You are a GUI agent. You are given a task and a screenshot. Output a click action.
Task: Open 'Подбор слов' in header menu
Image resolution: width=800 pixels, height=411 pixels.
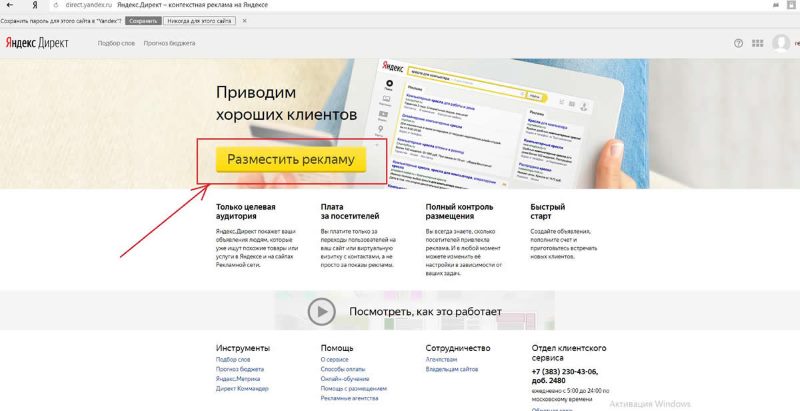coord(116,43)
